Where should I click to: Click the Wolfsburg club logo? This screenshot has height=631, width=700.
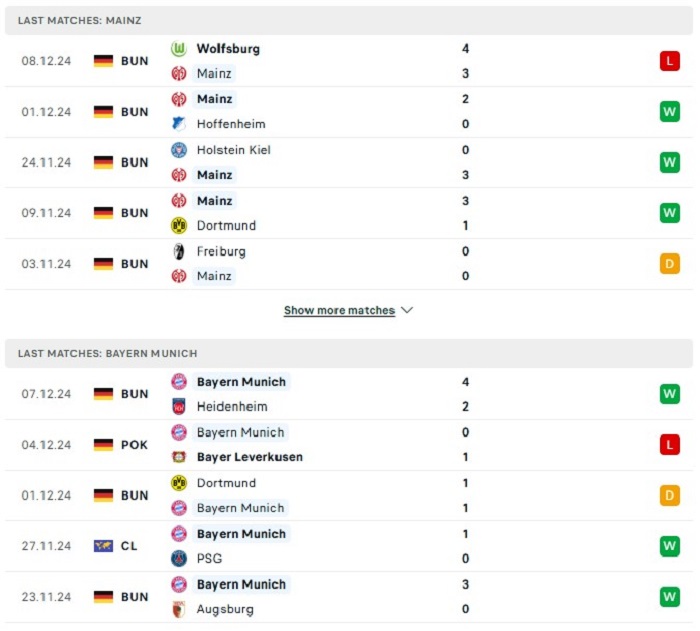click(x=179, y=49)
